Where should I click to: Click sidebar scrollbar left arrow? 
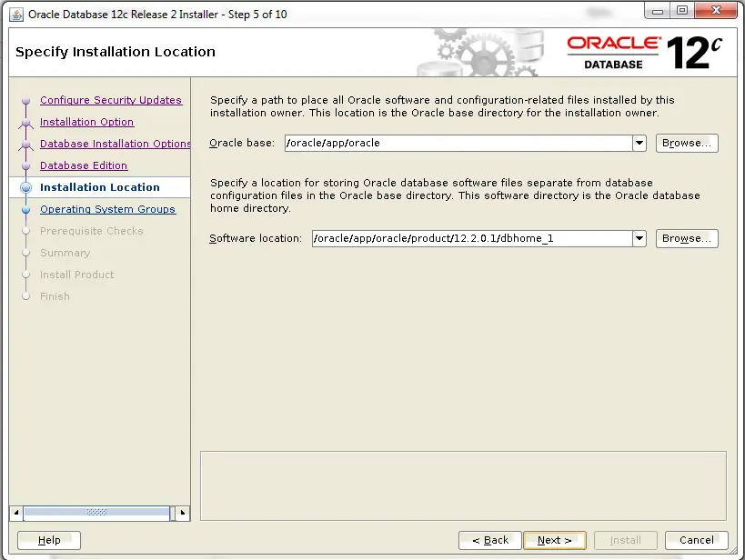pyautogui.click(x=16, y=513)
